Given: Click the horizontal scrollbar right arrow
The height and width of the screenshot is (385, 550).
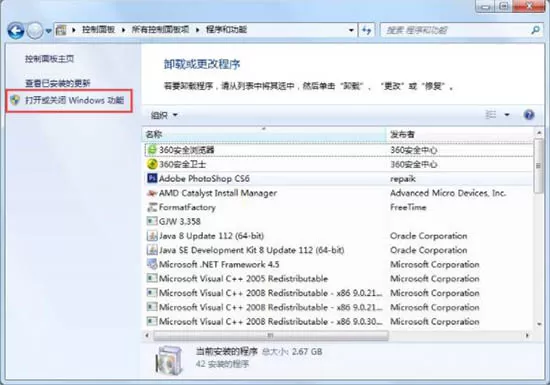Looking at the screenshot, I should tap(527, 336).
